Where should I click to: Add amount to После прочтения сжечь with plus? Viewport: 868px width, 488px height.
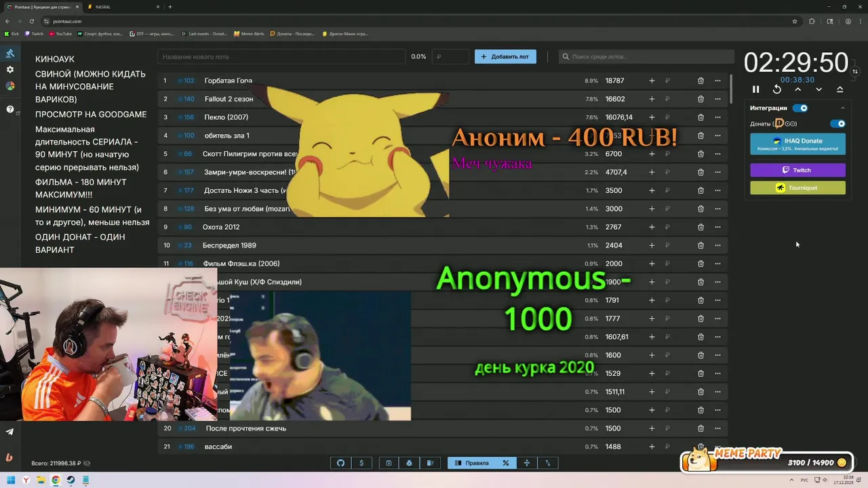coord(652,428)
